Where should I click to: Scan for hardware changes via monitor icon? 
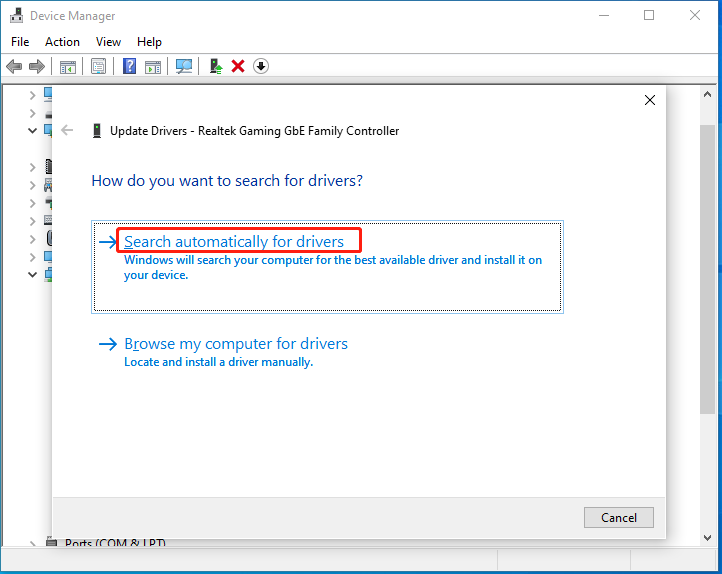pos(184,67)
